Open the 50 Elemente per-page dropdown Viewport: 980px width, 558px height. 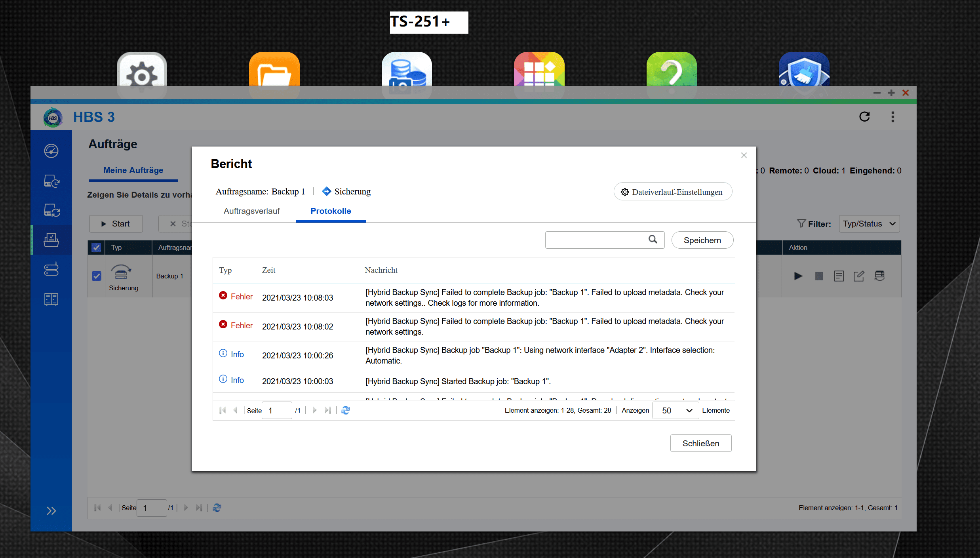point(675,410)
